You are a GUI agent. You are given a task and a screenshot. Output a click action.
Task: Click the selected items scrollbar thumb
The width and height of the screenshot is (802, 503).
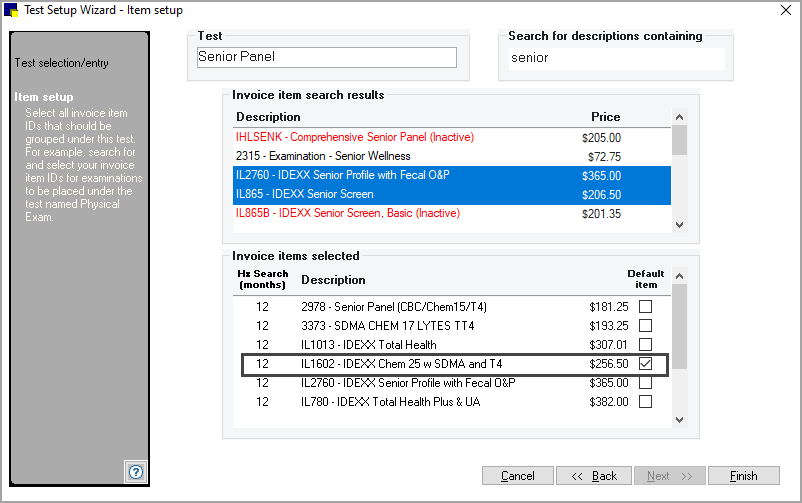679,326
